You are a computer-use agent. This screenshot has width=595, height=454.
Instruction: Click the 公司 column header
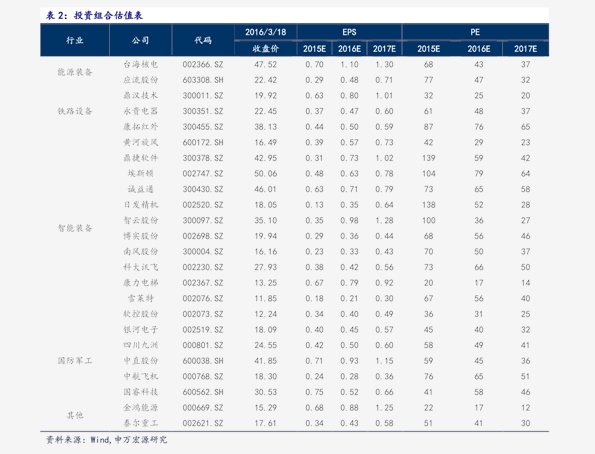tap(140, 40)
